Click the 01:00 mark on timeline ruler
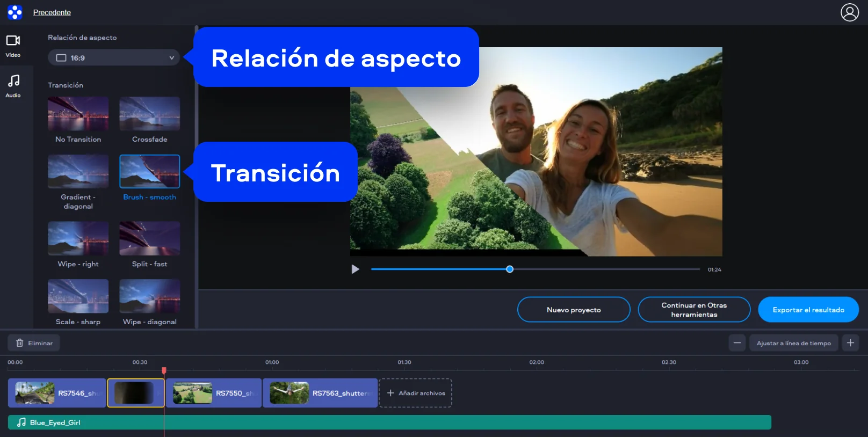Screen dimensions: 868x438 (x=272, y=363)
